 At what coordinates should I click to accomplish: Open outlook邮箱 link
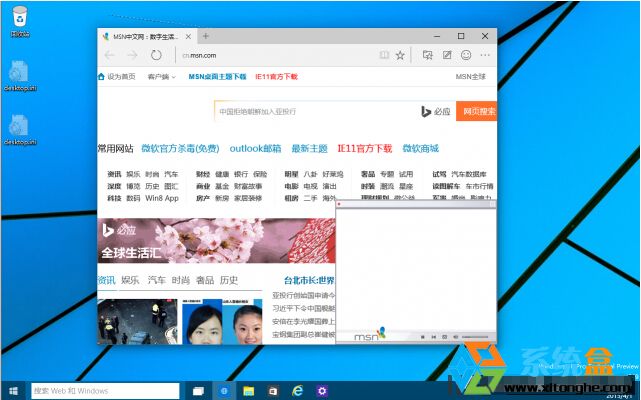pos(256,148)
